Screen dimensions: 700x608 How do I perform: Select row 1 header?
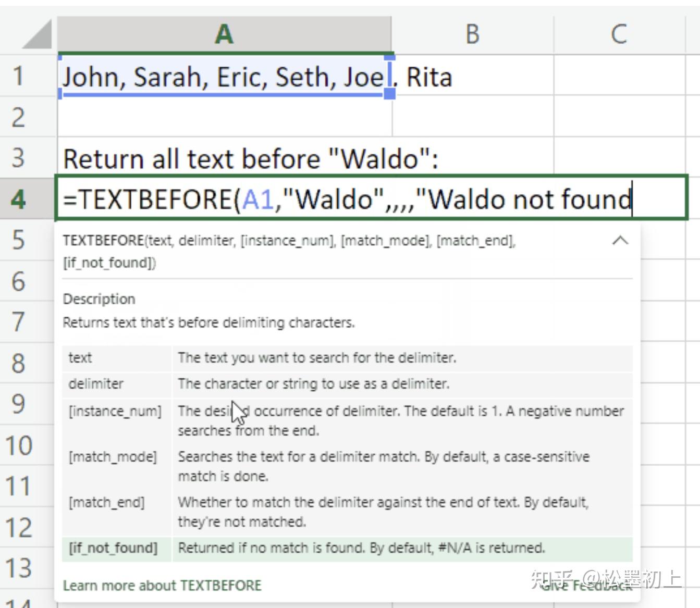point(19,76)
